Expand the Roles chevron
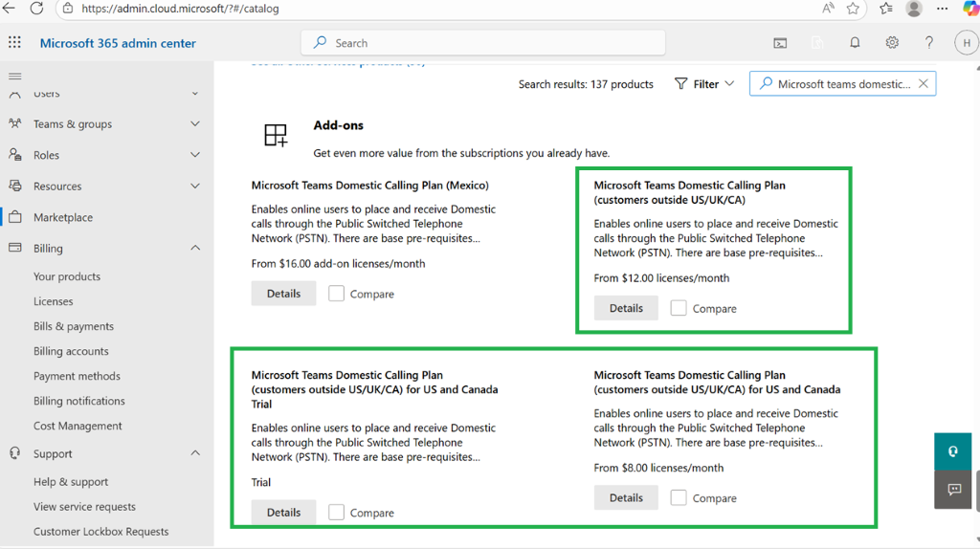The width and height of the screenshot is (980, 549). pyautogui.click(x=195, y=154)
